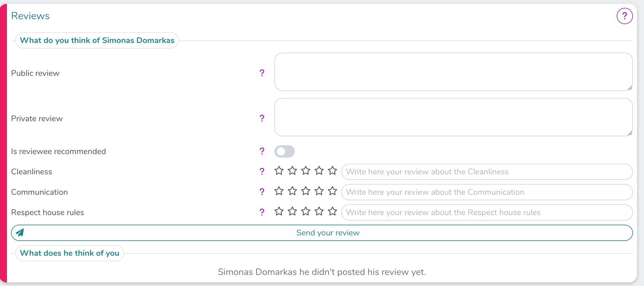Show help for Cleanliness rating
The image size is (644, 286).
262,171
